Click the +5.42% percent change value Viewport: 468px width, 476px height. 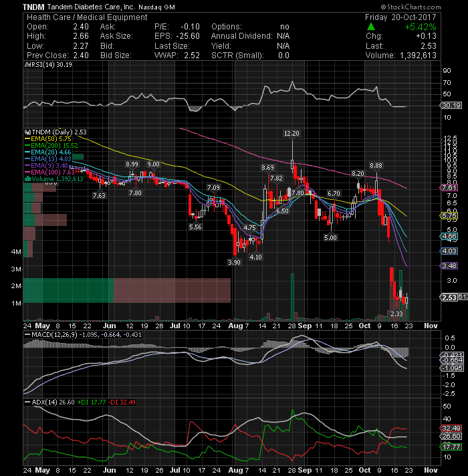(x=421, y=27)
